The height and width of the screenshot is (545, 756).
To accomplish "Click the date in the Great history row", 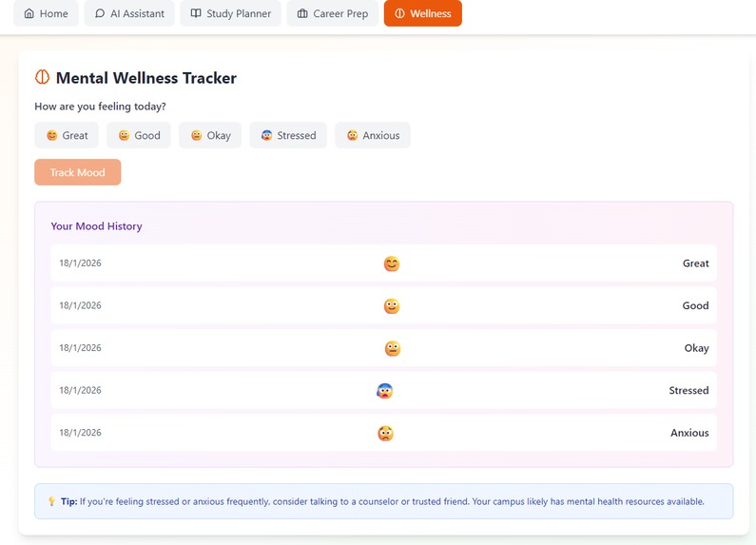I will pos(81,263).
